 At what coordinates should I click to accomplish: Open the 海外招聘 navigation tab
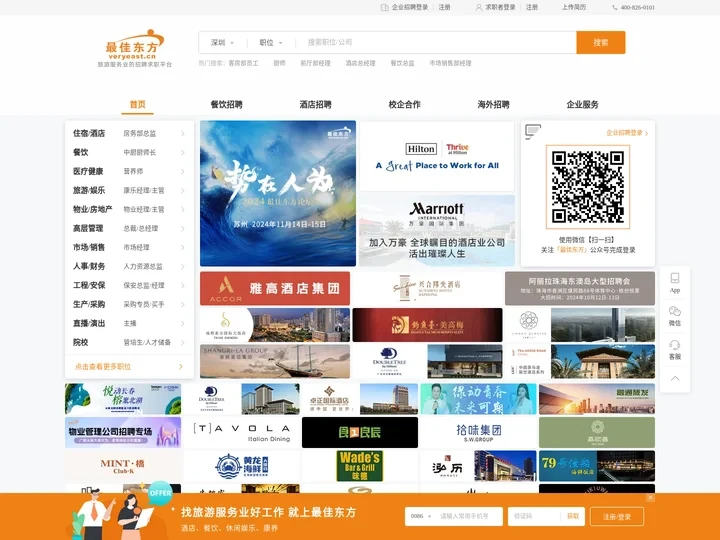click(x=494, y=104)
